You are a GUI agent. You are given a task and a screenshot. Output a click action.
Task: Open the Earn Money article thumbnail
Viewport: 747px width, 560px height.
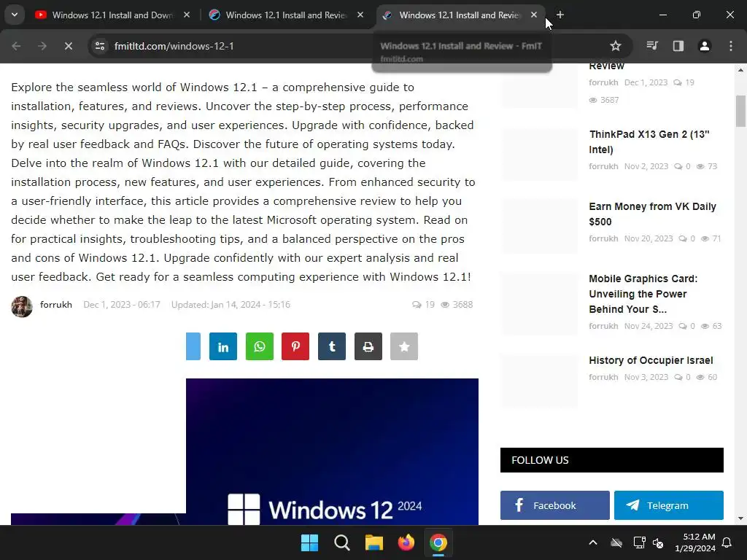coord(539,225)
